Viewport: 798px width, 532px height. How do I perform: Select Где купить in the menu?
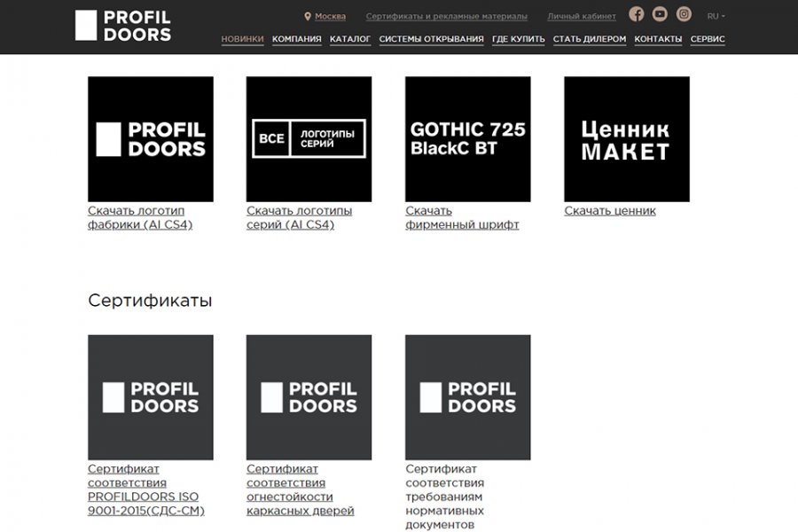pyautogui.click(x=518, y=39)
